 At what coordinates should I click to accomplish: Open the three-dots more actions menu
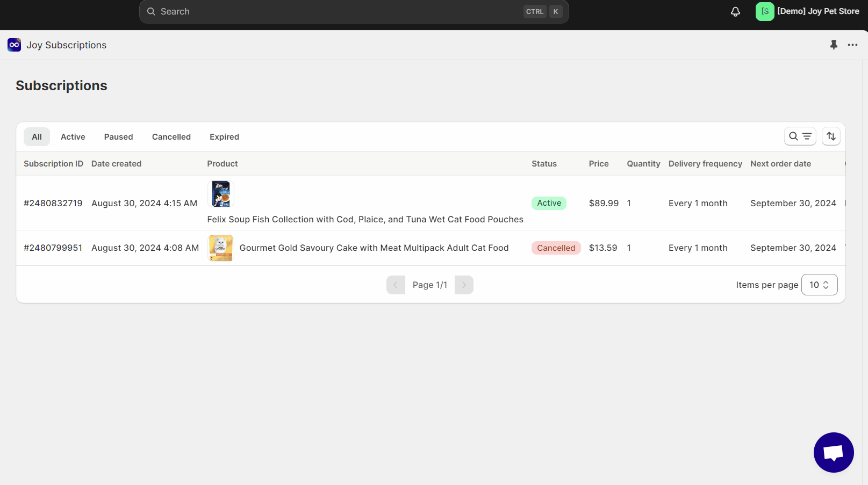[852, 45]
